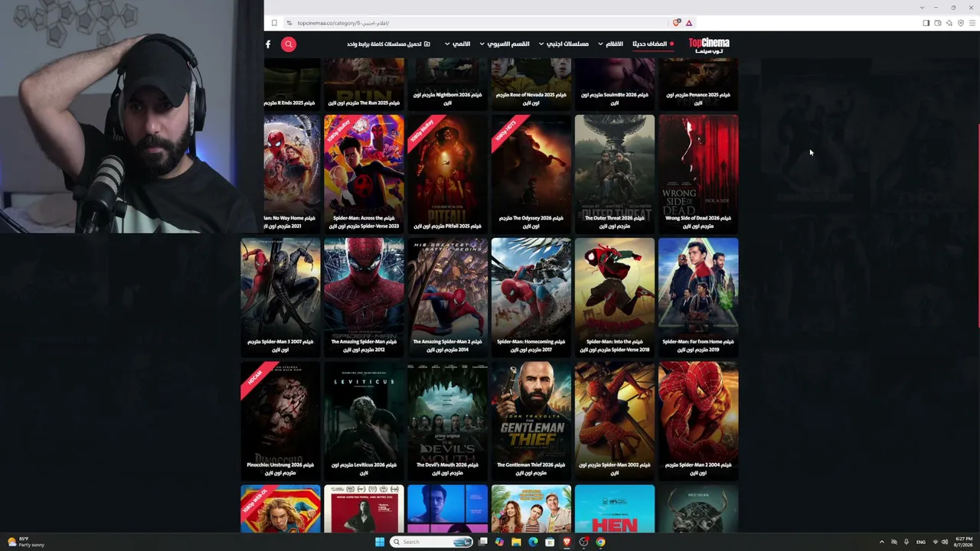Open File Explorer from the taskbar
980x551 pixels.
click(x=516, y=542)
